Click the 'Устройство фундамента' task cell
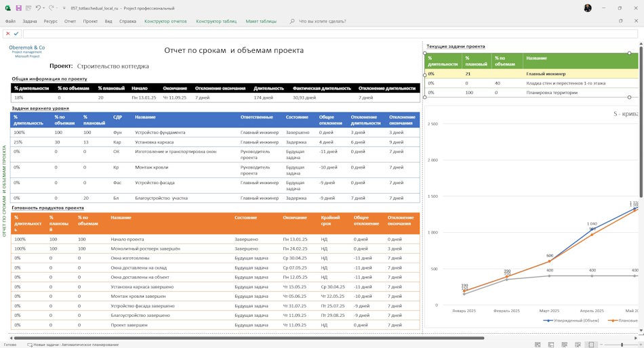The width and height of the screenshot is (644, 348). [x=160, y=133]
